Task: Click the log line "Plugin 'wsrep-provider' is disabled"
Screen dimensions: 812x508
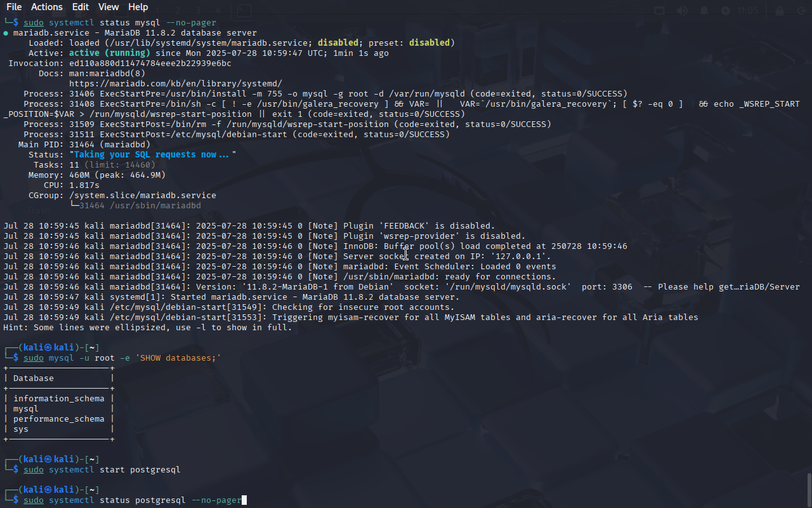Action: (x=265, y=236)
